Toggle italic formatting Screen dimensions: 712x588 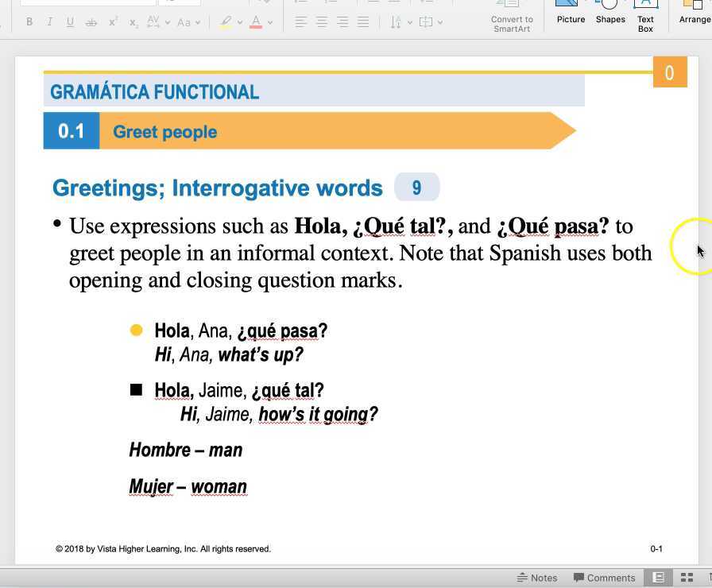50,22
